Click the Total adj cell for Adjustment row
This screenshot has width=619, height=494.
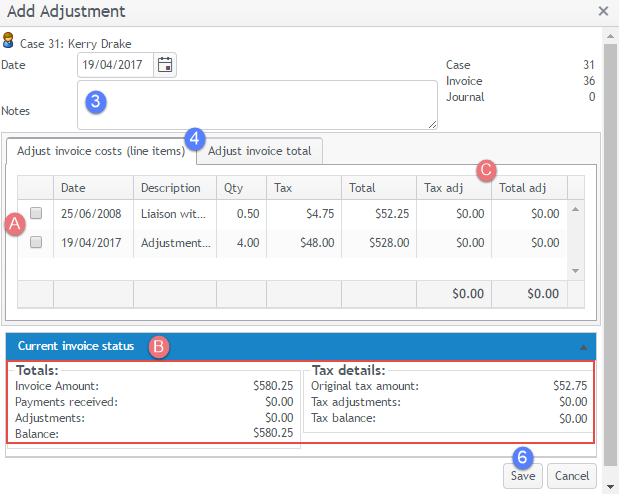(528, 242)
